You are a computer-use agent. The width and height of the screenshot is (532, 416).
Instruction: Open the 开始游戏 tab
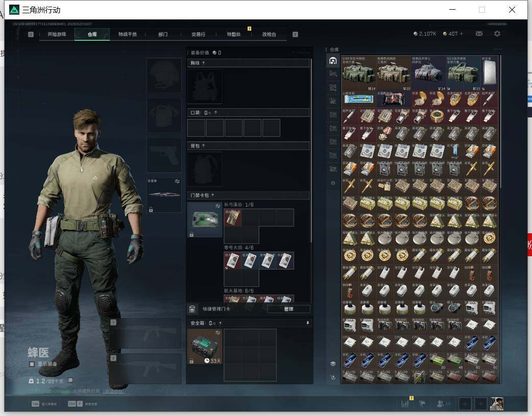(57, 34)
